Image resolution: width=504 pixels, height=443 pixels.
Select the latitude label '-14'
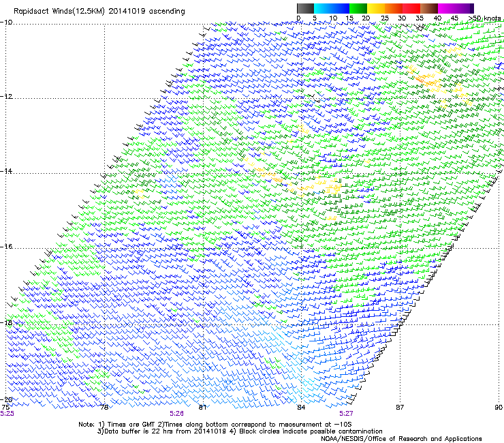(6, 171)
